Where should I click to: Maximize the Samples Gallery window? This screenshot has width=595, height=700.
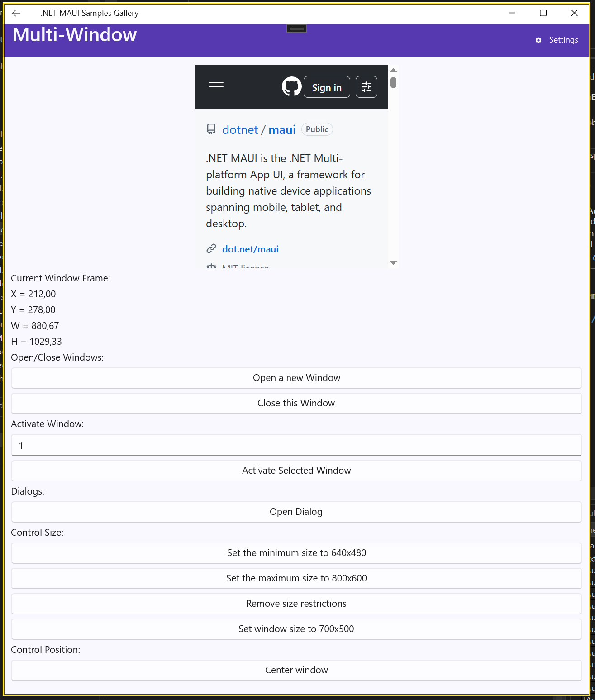(543, 13)
